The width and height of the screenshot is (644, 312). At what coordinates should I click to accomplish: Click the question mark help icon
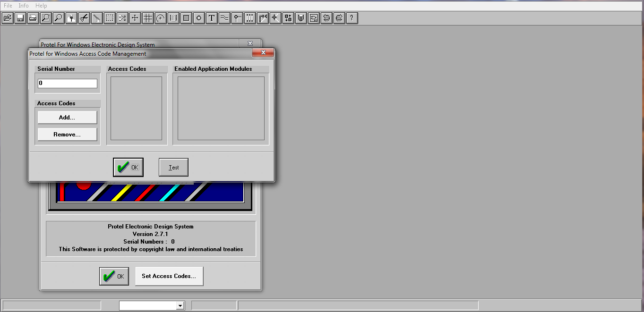[x=352, y=18]
